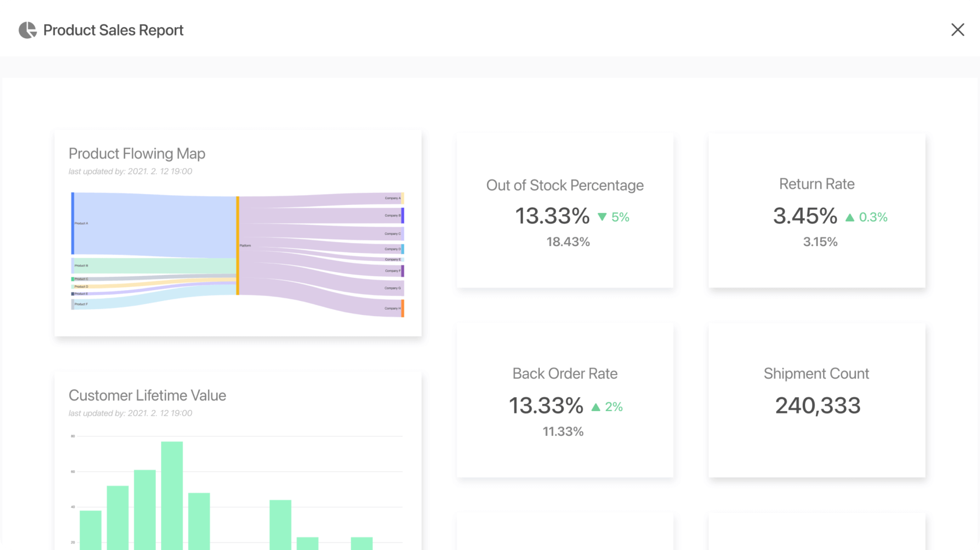Click the green down arrow beside 5%

pos(602,217)
